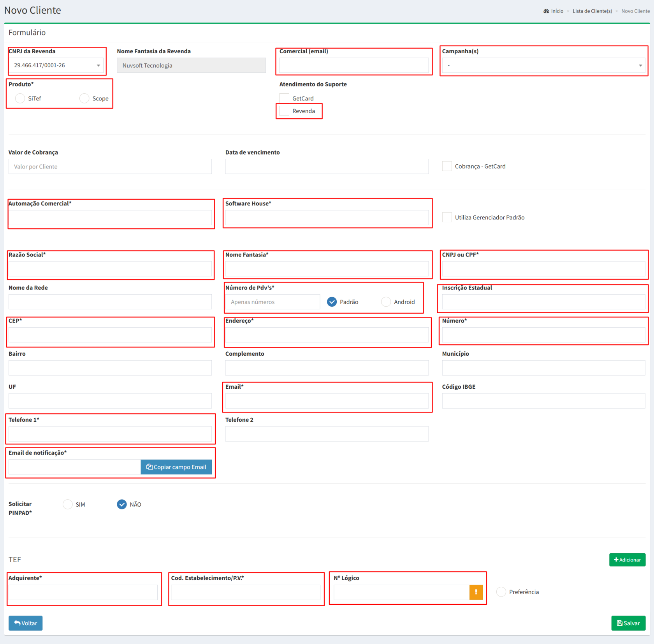The image size is (654, 644).
Task: Click the green Adicionar button
Action: click(x=627, y=560)
